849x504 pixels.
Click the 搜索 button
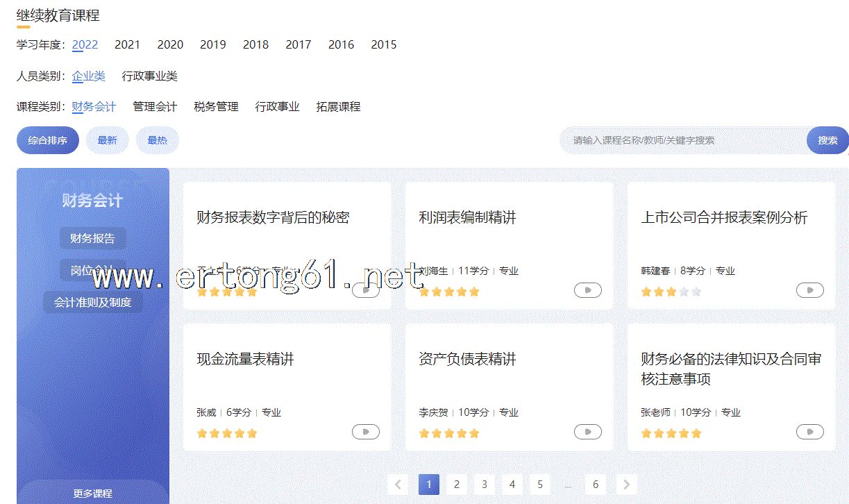827,140
